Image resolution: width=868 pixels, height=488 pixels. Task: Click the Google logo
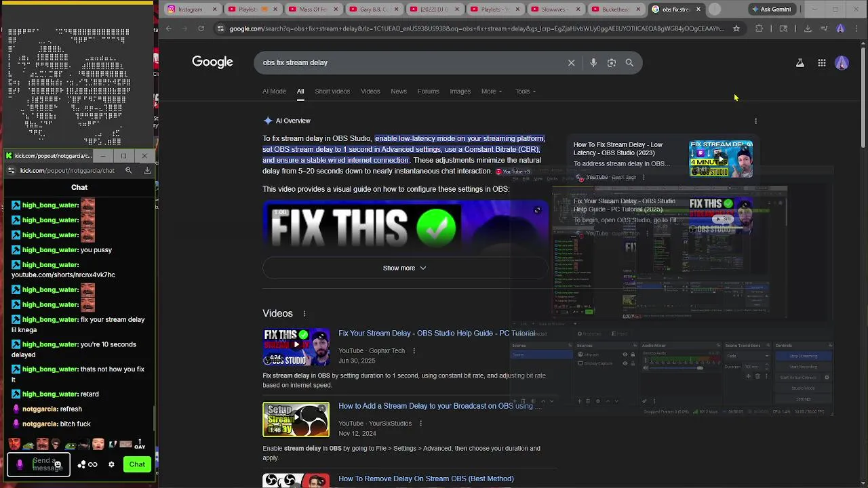click(212, 62)
